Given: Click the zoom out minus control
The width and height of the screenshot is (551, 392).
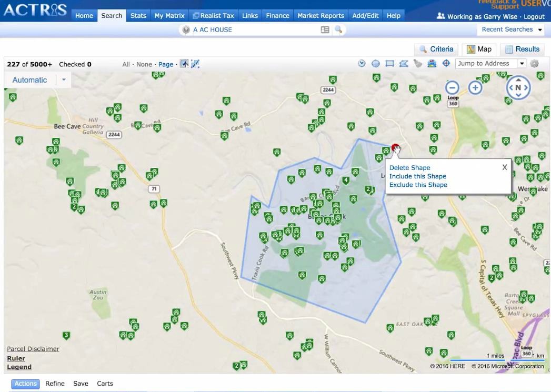Looking at the screenshot, I should (x=453, y=87).
